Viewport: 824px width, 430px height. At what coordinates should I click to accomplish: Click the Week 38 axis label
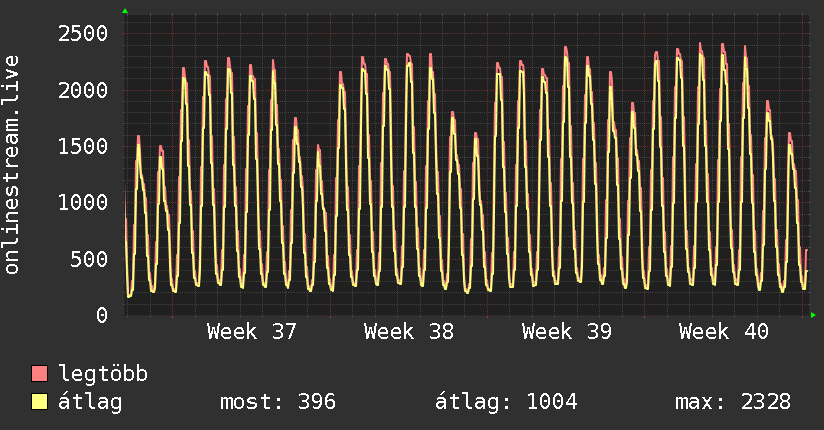coord(409,332)
